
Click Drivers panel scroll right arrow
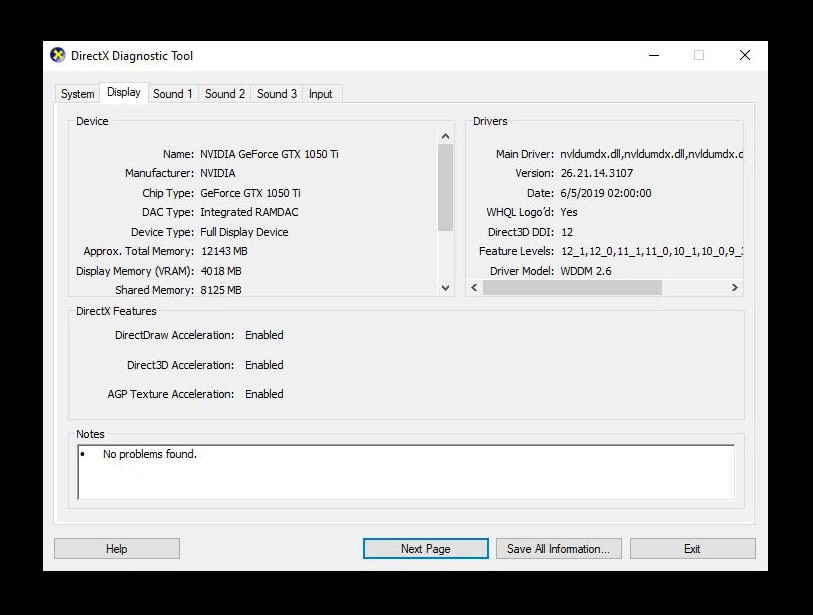pyautogui.click(x=735, y=287)
